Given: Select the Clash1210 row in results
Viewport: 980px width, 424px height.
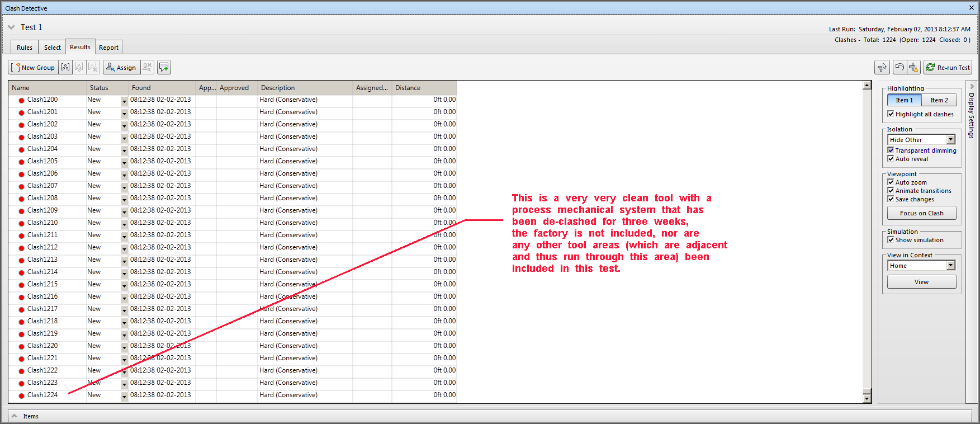Looking at the screenshot, I should (x=42, y=223).
